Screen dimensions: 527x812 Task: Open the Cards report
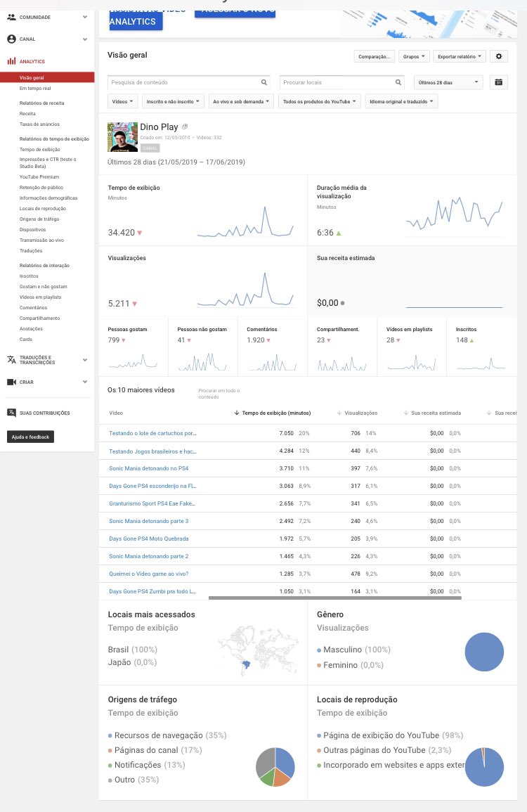click(x=26, y=339)
